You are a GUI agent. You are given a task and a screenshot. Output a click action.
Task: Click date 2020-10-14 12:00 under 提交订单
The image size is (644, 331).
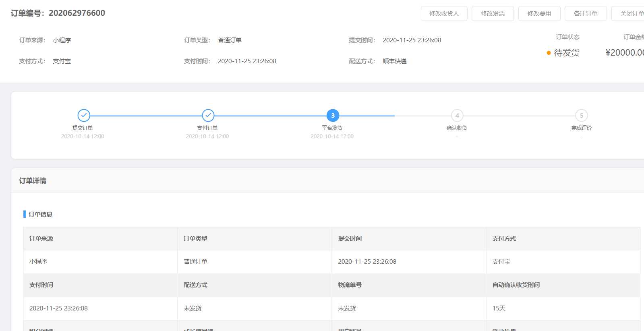(83, 137)
